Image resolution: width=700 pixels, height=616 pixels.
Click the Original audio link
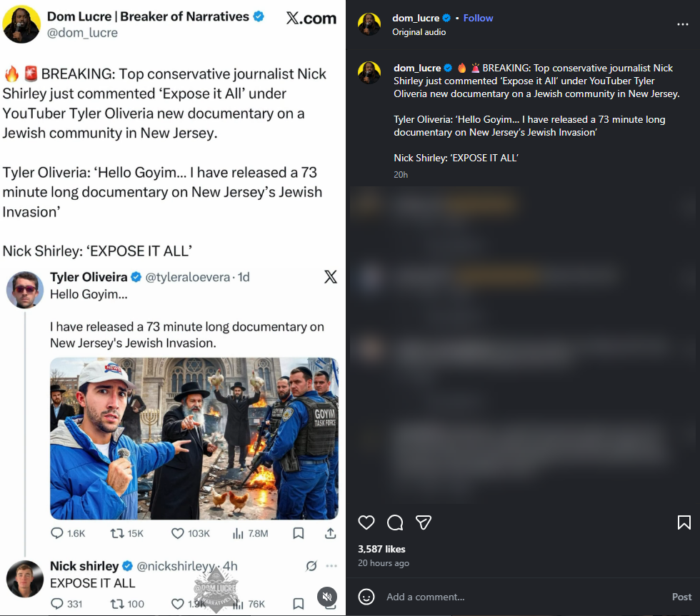click(x=419, y=32)
